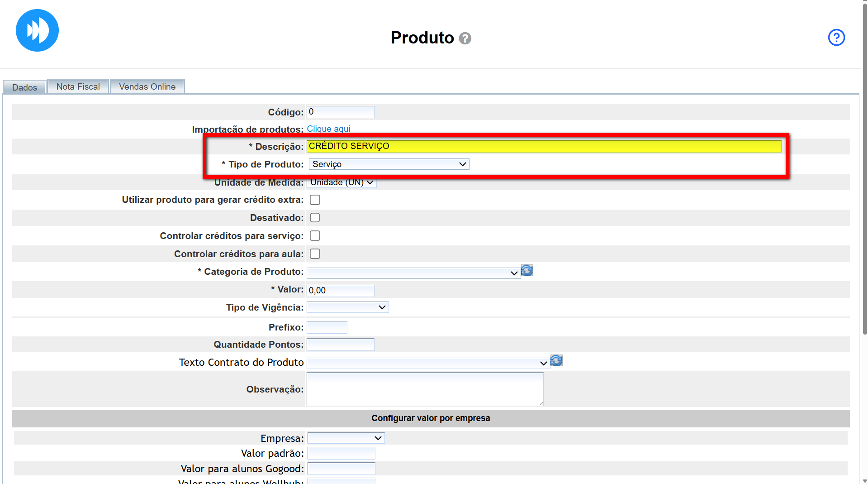Tick 'Controlar créditos para aula' checkbox

click(315, 254)
